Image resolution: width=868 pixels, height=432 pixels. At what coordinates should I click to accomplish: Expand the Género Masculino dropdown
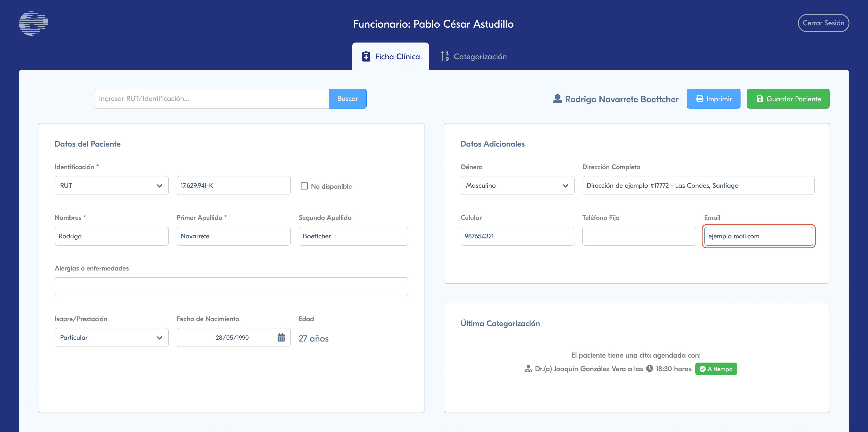click(517, 185)
